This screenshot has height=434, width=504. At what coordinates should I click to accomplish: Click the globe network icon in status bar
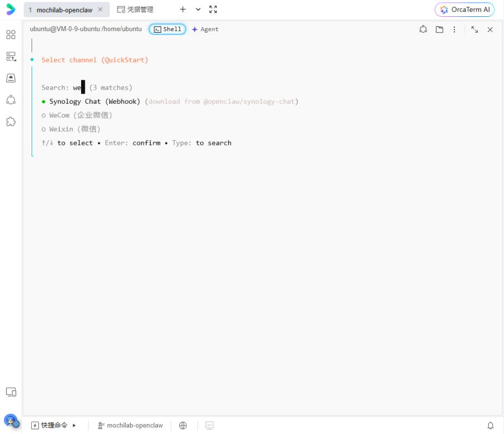(x=183, y=425)
